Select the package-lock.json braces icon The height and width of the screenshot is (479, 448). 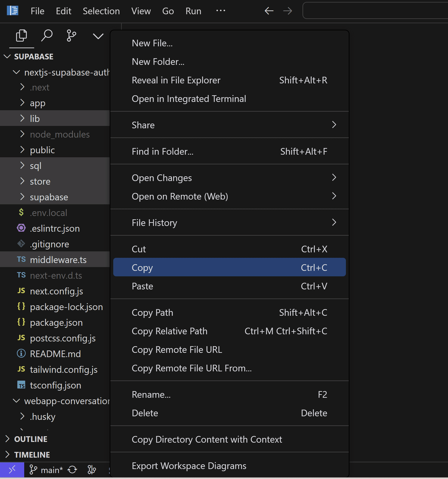coord(21,306)
